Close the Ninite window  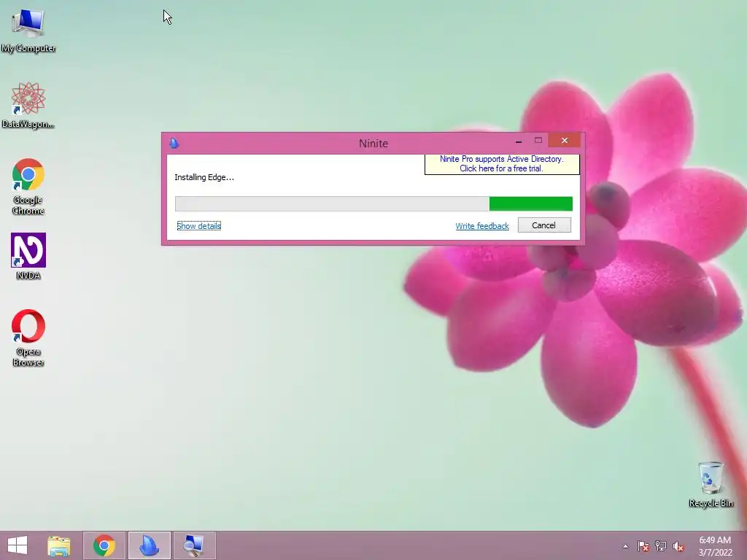[x=565, y=141]
